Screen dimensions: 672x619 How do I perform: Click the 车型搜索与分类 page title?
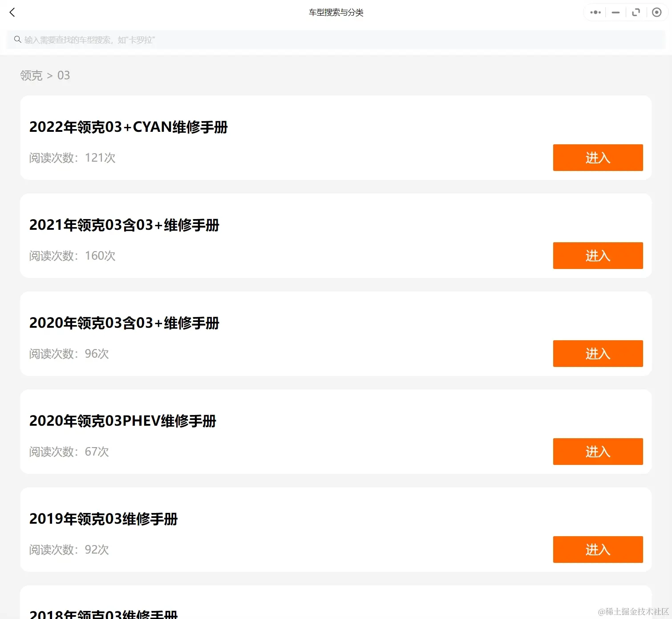coord(336,12)
